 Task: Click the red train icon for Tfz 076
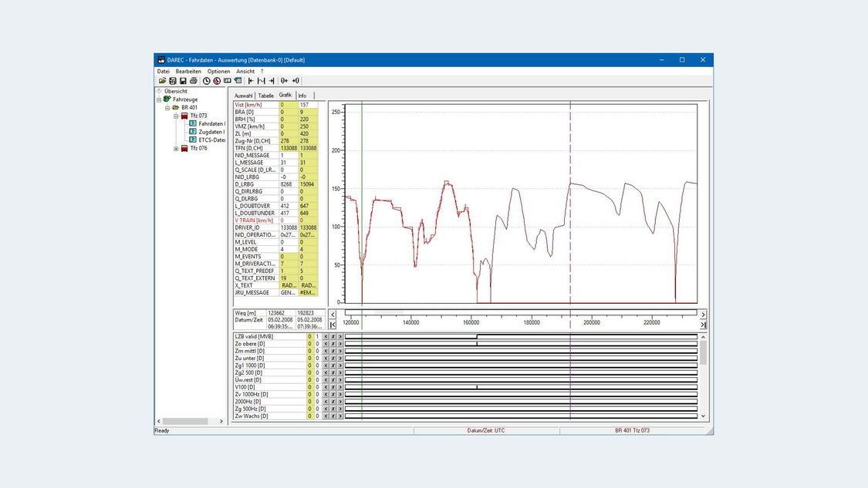[184, 148]
